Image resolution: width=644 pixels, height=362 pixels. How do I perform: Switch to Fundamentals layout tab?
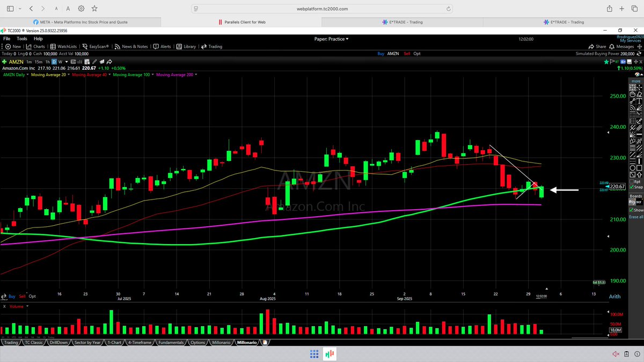171,342
